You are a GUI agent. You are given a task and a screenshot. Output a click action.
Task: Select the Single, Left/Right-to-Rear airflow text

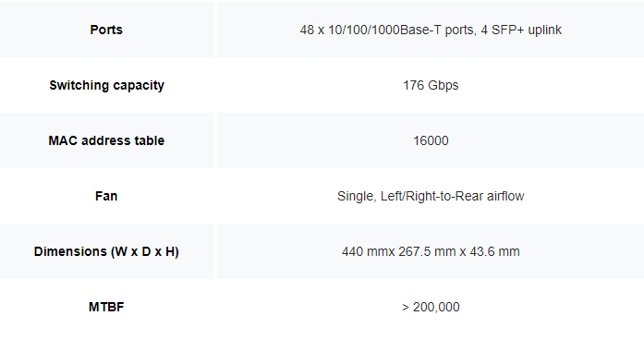431,196
